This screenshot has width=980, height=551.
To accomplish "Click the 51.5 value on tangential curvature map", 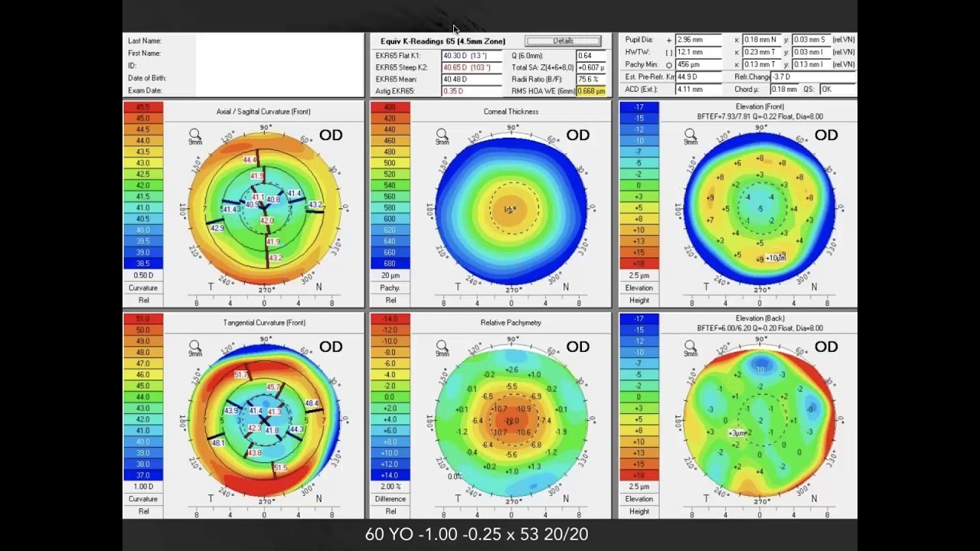I will 280,468.
